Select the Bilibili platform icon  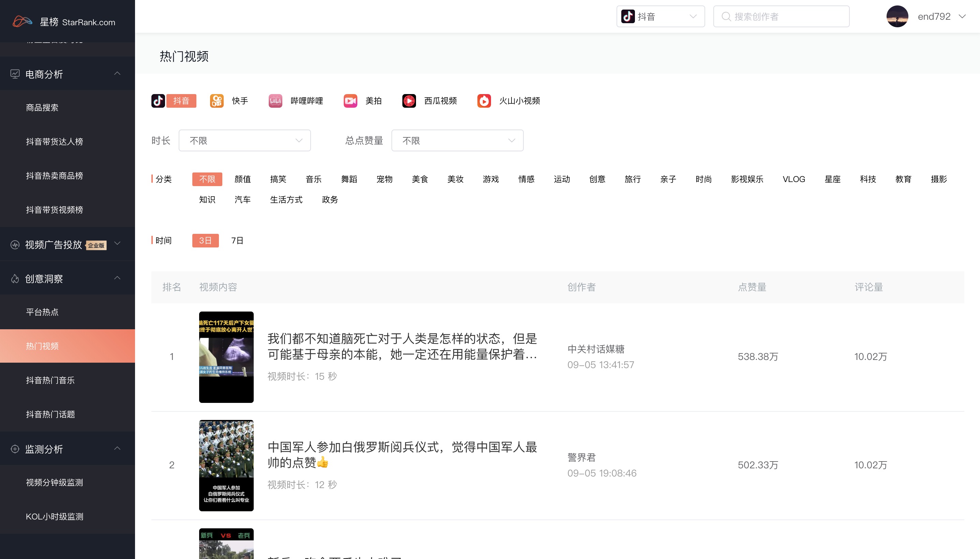(275, 101)
